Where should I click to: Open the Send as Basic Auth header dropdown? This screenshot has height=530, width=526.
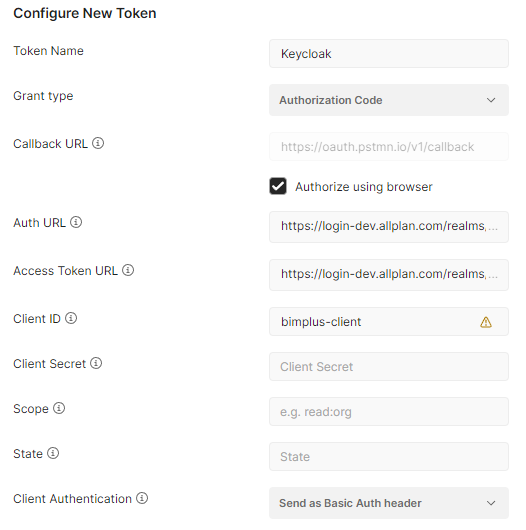[x=389, y=503]
